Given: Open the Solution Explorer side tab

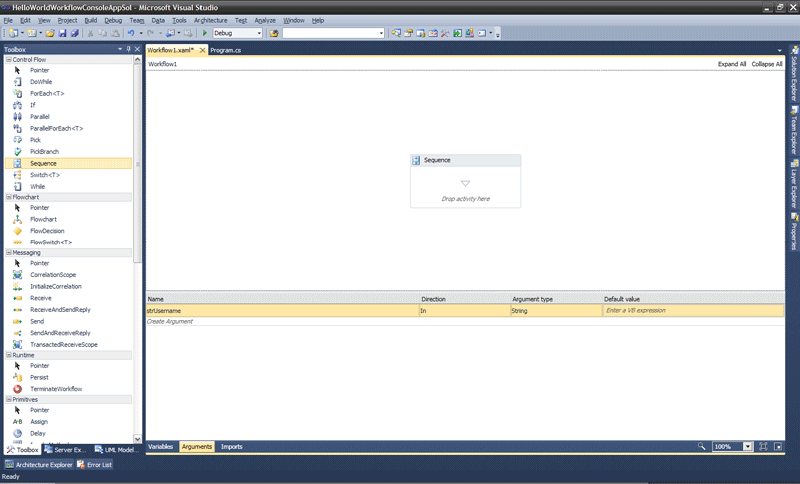Looking at the screenshot, I should pyautogui.click(x=794, y=74).
